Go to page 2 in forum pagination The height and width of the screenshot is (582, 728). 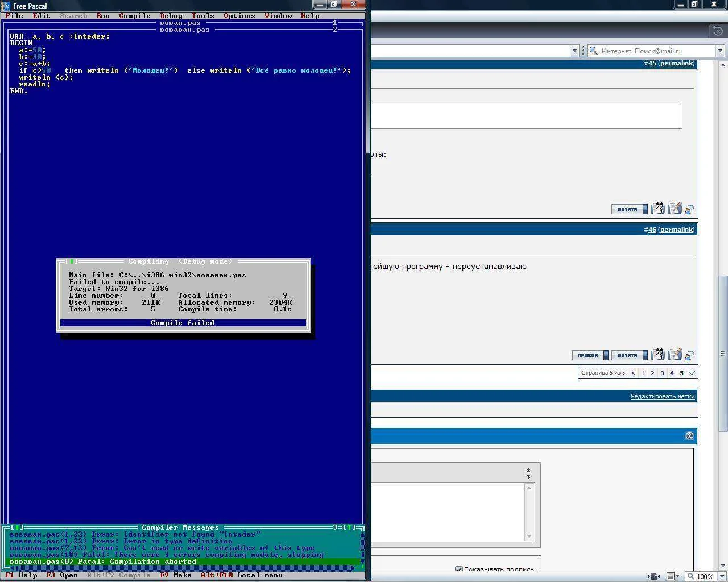652,373
